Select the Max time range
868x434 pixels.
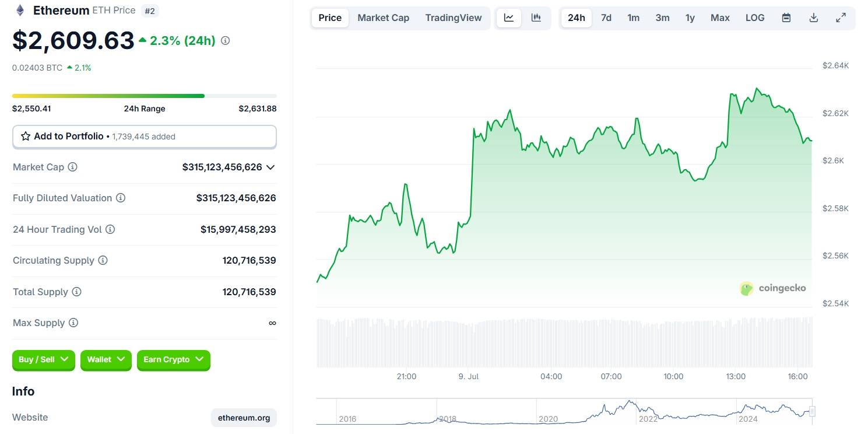pos(720,17)
